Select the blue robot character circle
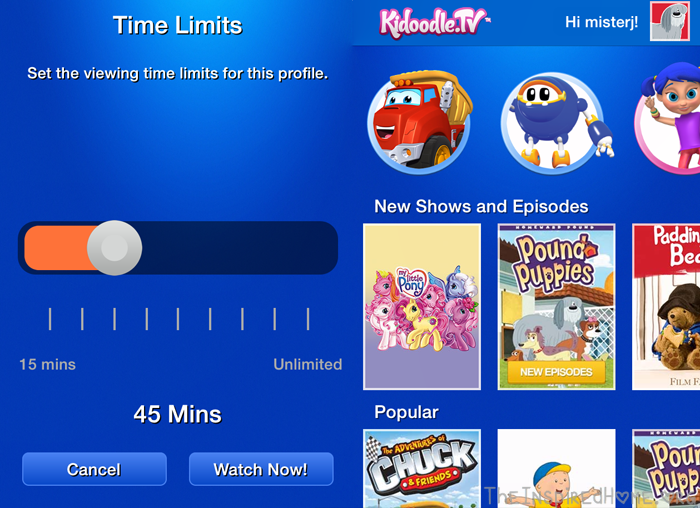 point(554,123)
